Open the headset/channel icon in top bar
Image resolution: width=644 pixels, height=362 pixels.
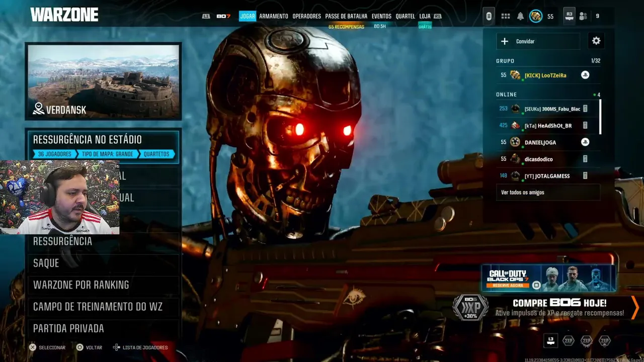pos(489,16)
